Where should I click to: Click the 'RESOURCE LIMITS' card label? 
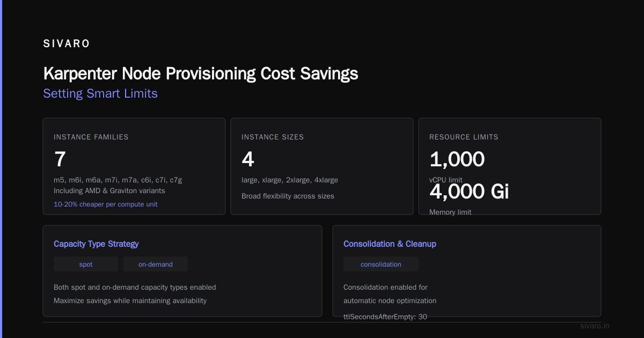click(464, 137)
